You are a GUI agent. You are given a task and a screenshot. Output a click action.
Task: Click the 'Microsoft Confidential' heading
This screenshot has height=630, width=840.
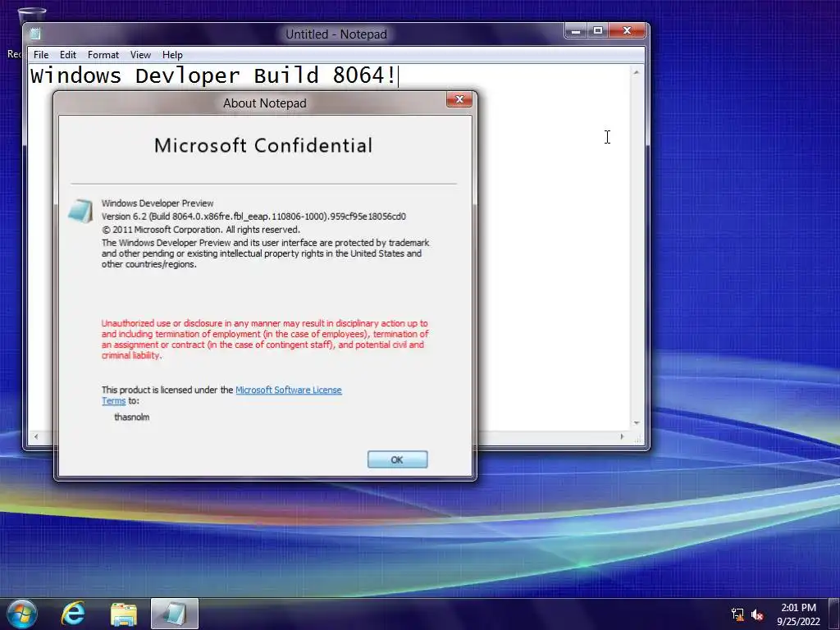click(x=263, y=145)
